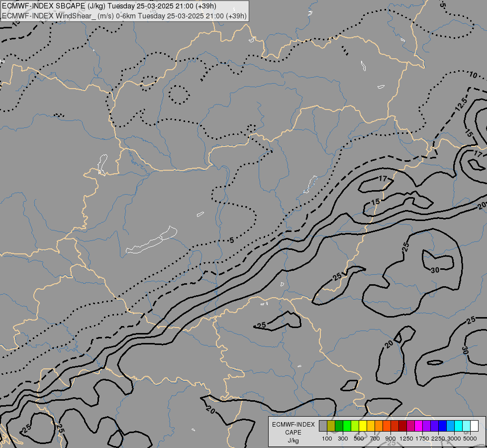Select the yellow-green legend swatch
This screenshot has height=448, width=487.
(x=355, y=426)
